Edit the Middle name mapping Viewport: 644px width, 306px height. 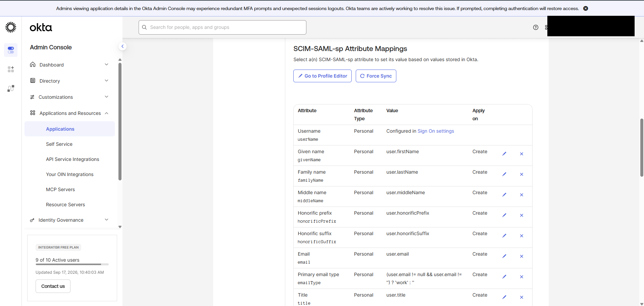click(504, 195)
